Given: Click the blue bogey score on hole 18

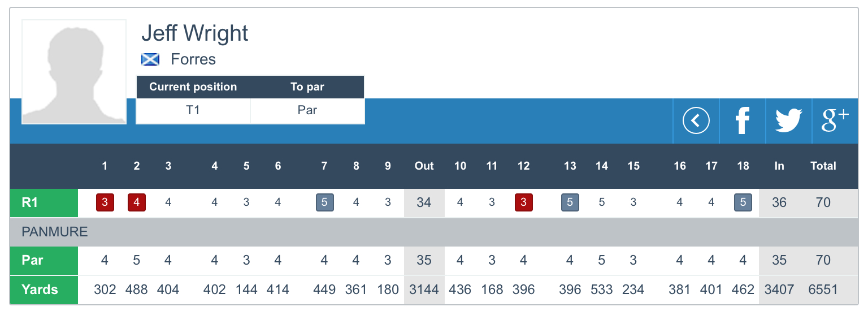Looking at the screenshot, I should [743, 202].
